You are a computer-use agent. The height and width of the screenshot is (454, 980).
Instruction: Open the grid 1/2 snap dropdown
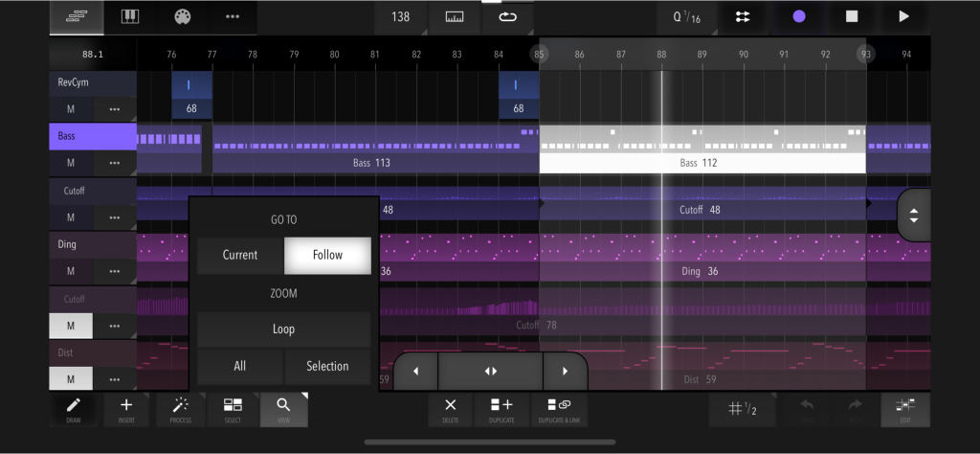(743, 410)
